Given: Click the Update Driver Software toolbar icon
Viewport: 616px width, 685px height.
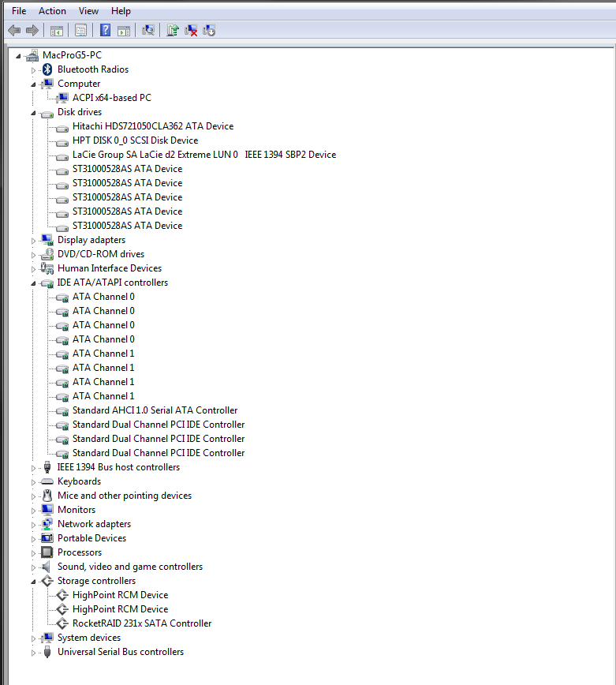Looking at the screenshot, I should coord(173,30).
